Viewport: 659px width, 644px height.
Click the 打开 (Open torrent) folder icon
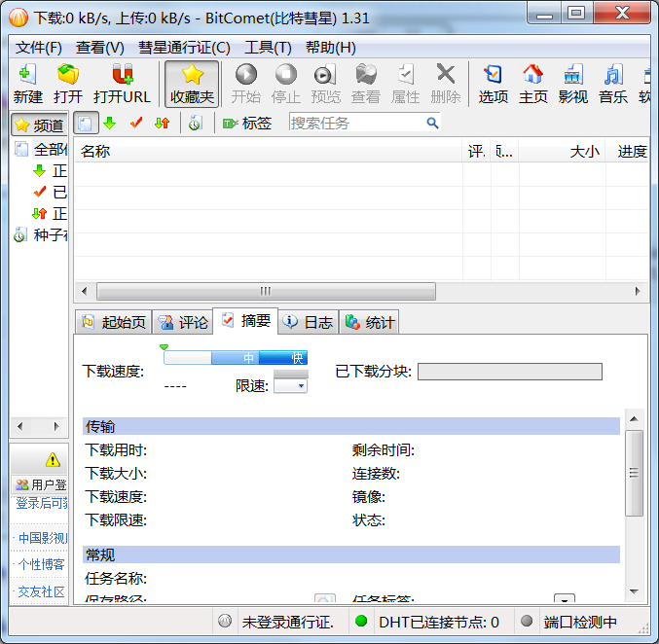click(68, 76)
